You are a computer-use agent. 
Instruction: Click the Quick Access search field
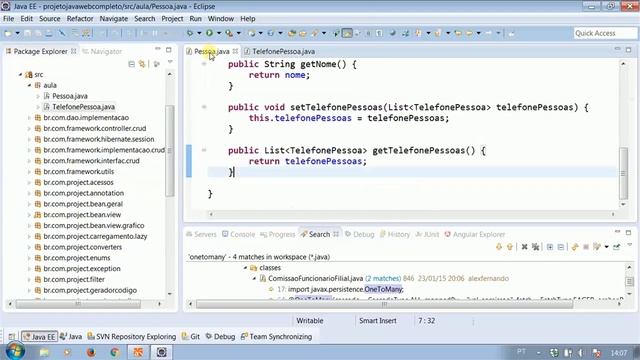coord(605,33)
